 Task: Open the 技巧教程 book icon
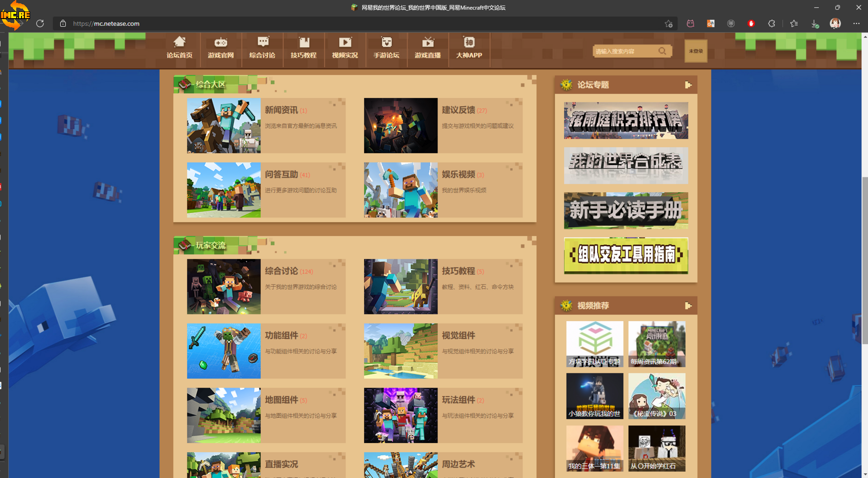[x=304, y=43]
